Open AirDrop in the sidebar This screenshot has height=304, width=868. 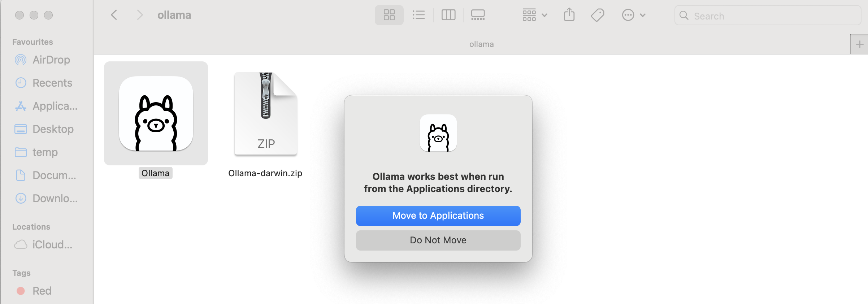[x=51, y=60]
